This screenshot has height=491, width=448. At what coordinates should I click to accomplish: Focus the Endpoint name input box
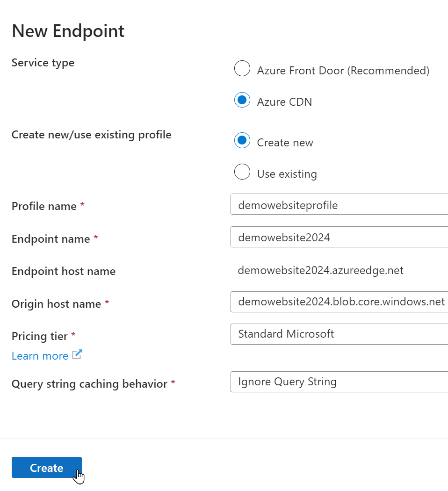[339, 237]
